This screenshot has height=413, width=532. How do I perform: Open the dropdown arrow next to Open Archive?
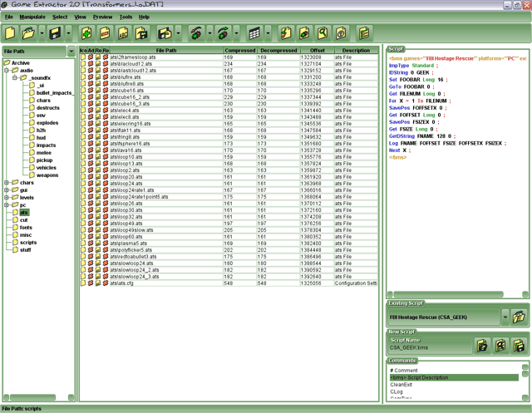(42, 33)
